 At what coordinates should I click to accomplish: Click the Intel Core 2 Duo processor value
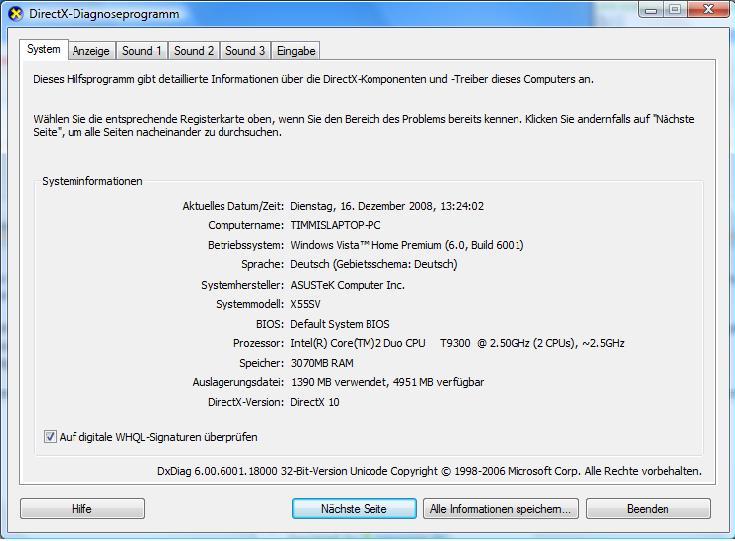457,343
